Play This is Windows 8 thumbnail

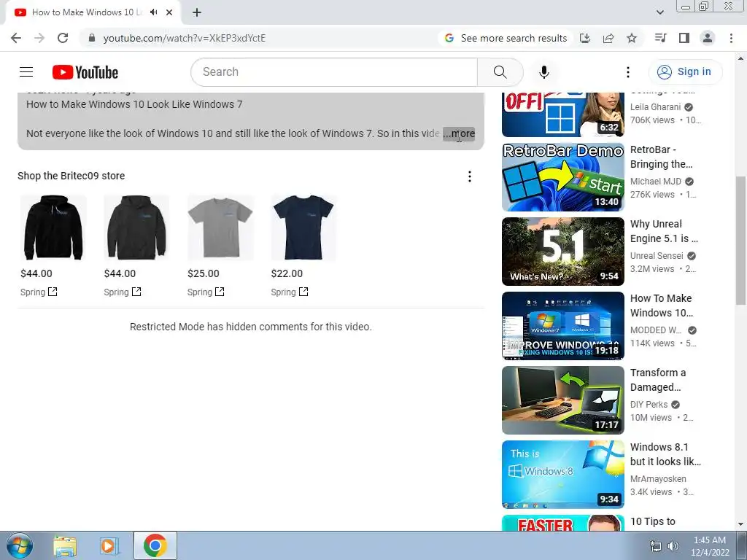pyautogui.click(x=563, y=474)
